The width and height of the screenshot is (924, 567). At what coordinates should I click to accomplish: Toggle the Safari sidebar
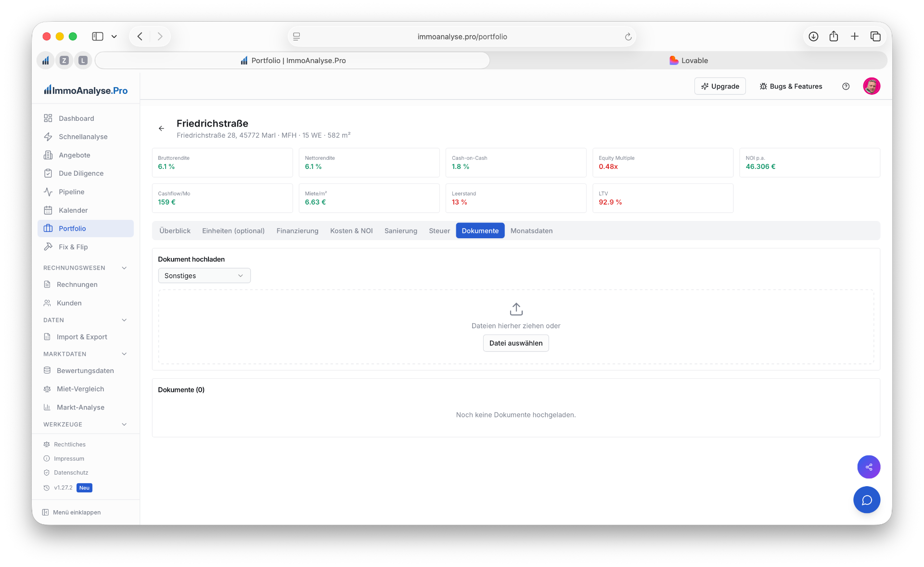98,37
